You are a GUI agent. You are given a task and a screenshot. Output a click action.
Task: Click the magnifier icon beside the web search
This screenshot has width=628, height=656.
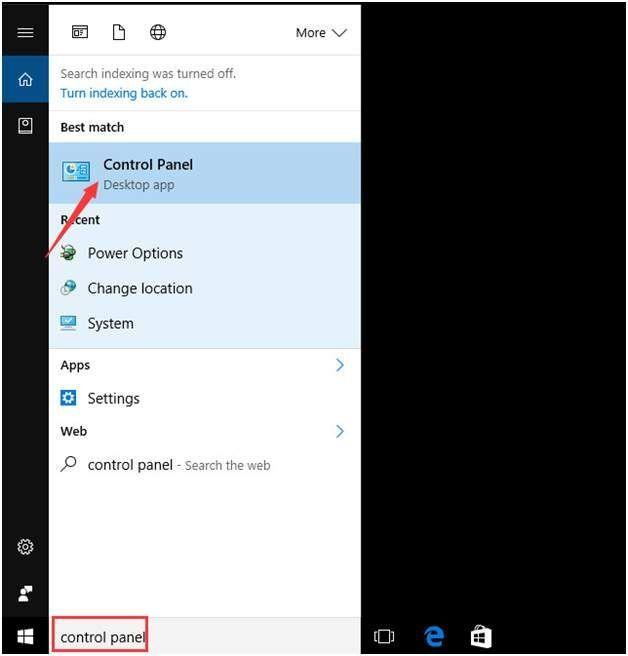pos(68,464)
